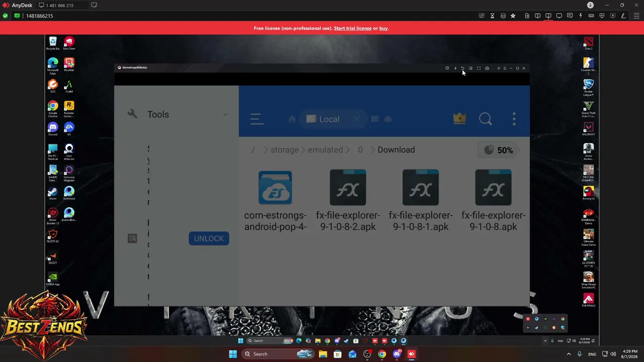The image size is (644, 362).
Task: Click the gold crown premium icon
Action: click(459, 118)
